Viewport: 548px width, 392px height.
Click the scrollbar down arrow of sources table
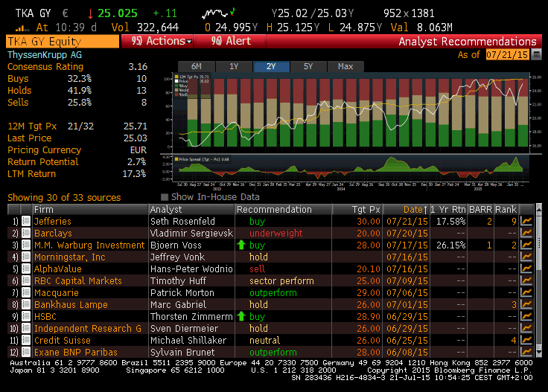click(x=539, y=353)
